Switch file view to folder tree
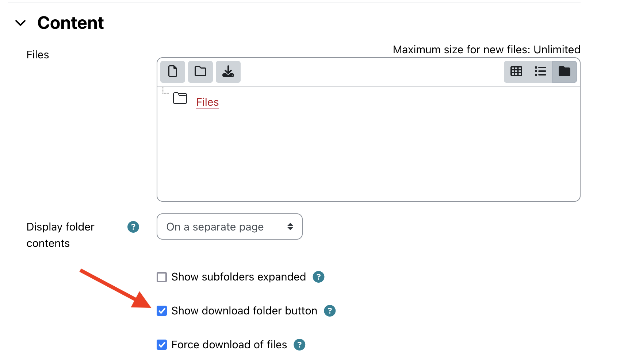620x364 pixels. click(564, 71)
